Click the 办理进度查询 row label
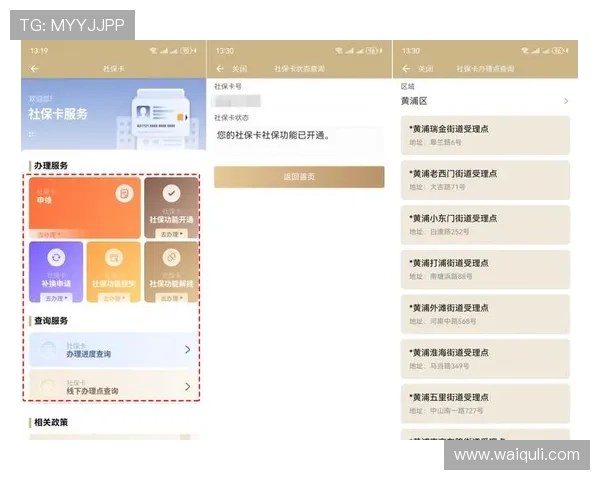 [89, 354]
